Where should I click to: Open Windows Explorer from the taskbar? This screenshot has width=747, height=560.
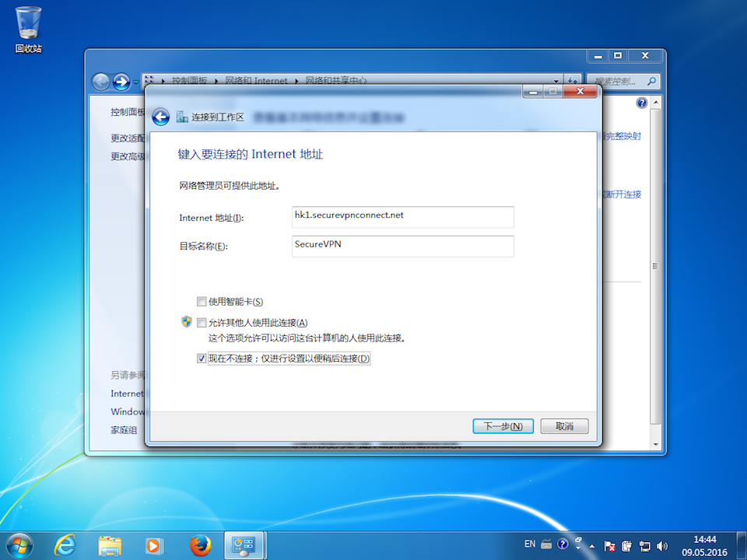(x=110, y=546)
